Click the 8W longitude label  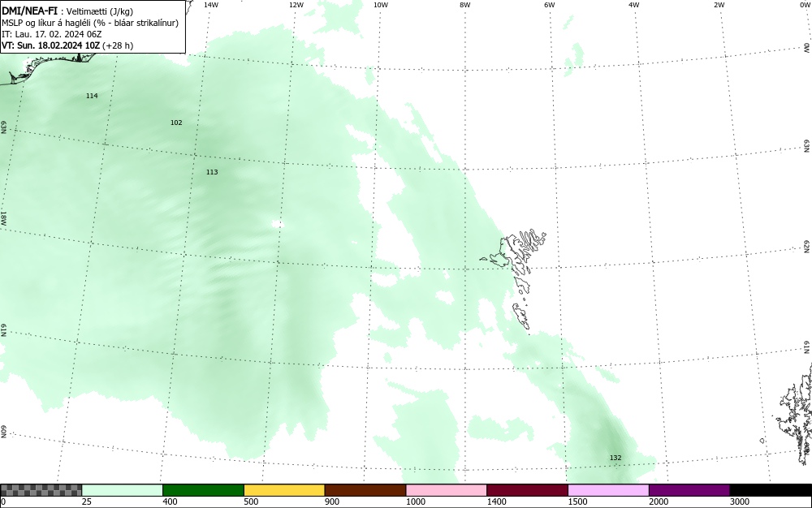465,5
